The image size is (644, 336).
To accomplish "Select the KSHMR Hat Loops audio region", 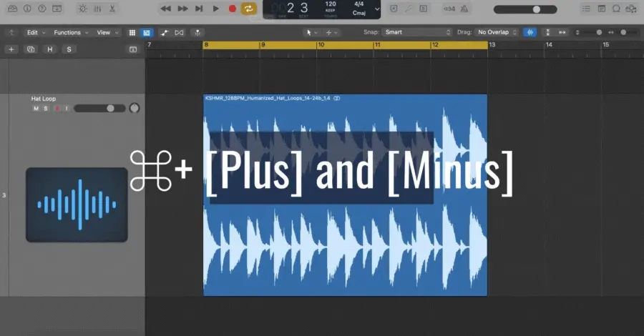I will click(x=345, y=195).
